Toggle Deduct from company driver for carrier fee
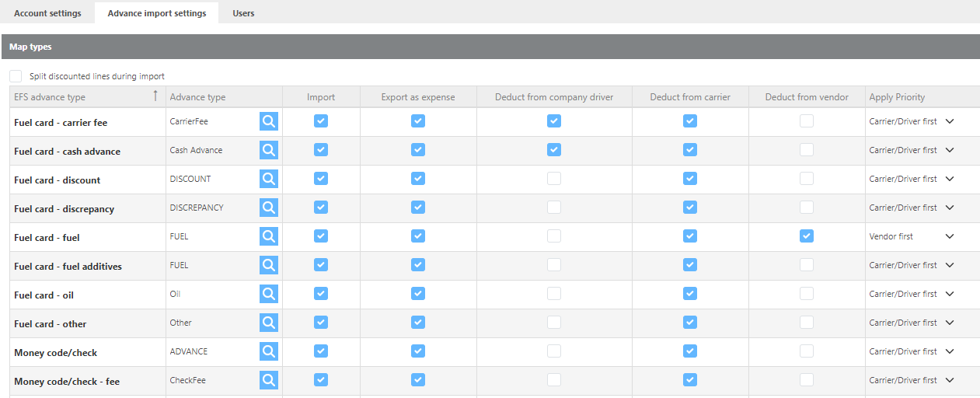 [x=553, y=121]
